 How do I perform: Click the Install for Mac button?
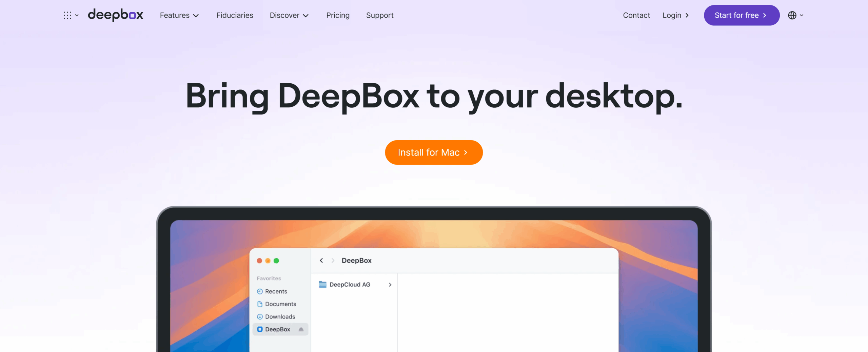[434, 152]
